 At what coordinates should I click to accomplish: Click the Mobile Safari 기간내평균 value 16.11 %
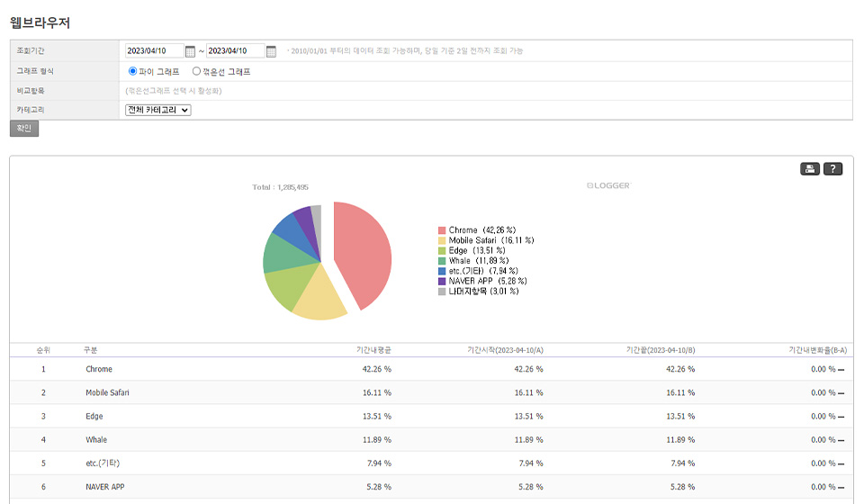coord(377,392)
